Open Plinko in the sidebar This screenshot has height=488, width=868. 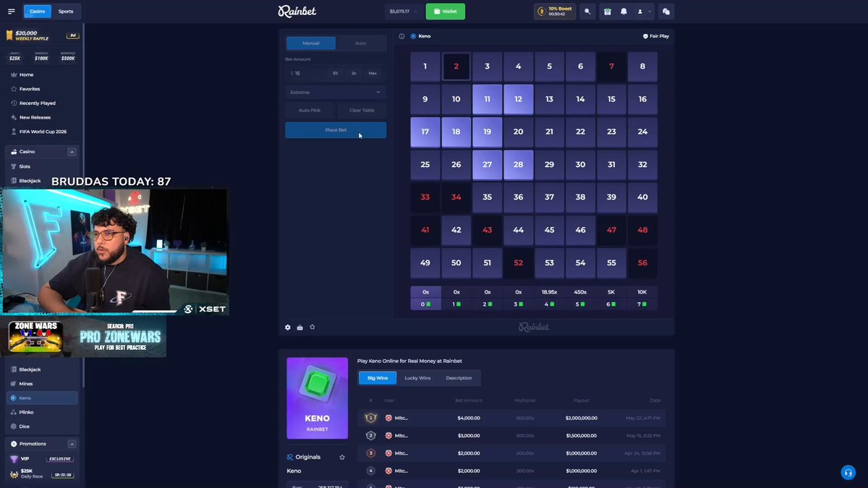pyautogui.click(x=42, y=412)
